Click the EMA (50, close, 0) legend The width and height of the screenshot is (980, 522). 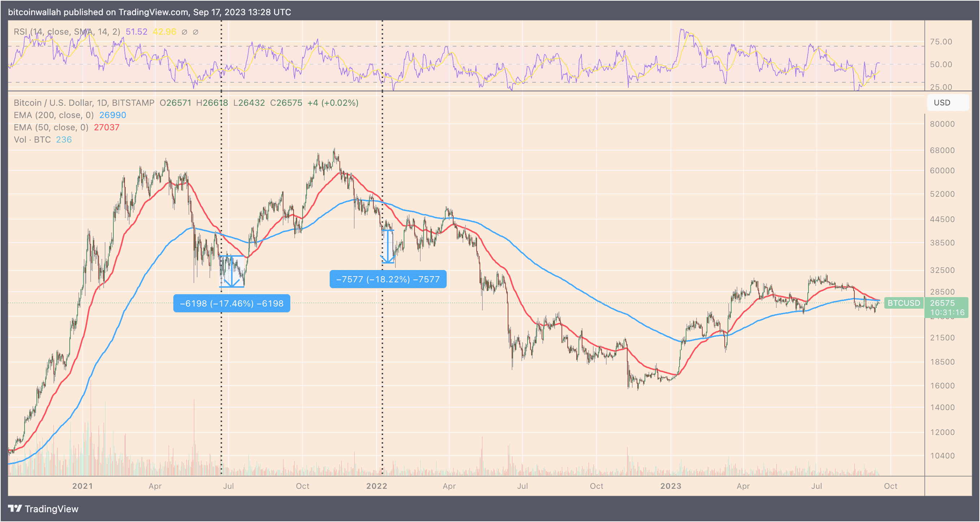51,127
